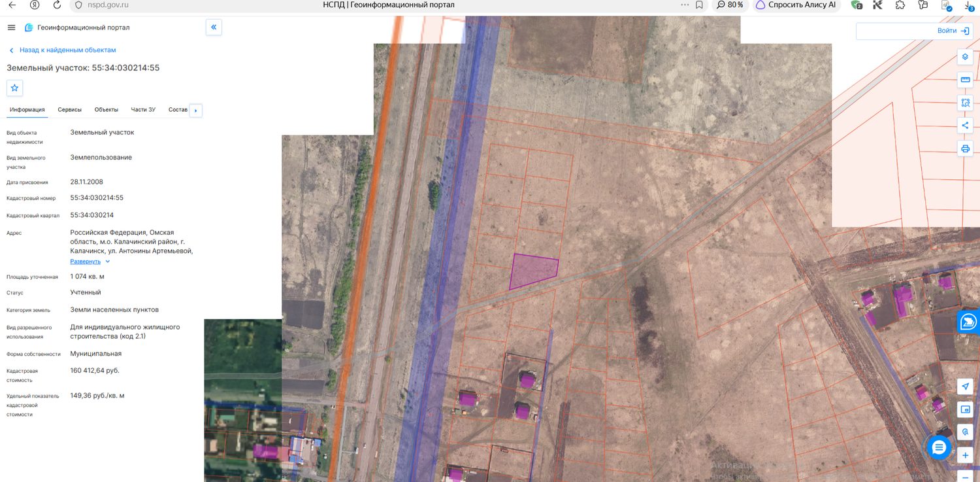The width and height of the screenshot is (980, 482).
Task: Collapse the info side panel
Action: click(214, 27)
